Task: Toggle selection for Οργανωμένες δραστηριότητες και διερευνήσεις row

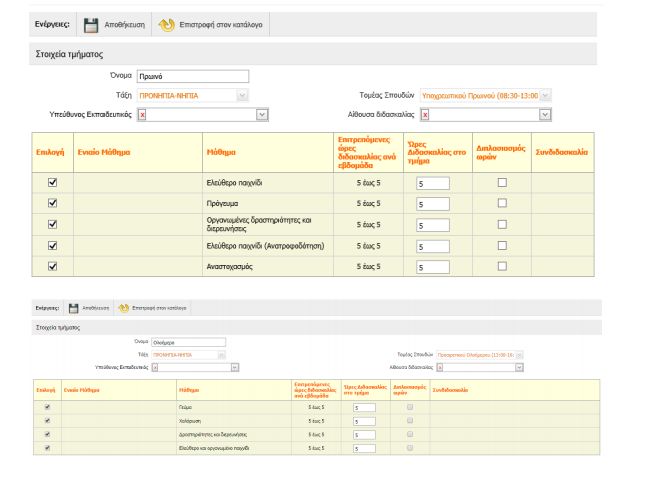Action: point(53,224)
